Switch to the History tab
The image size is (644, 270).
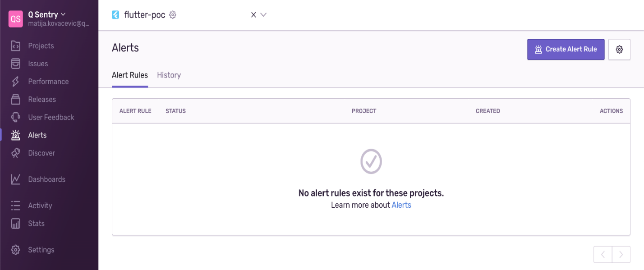169,75
